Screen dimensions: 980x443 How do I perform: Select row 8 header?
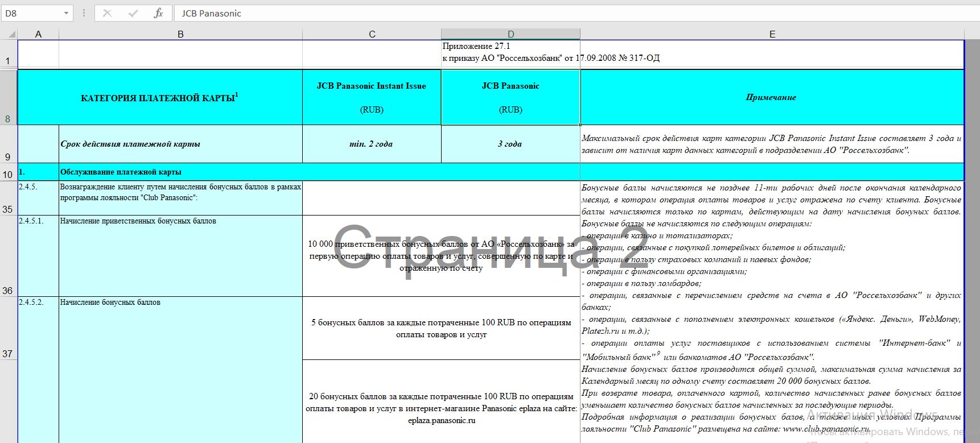[8, 97]
